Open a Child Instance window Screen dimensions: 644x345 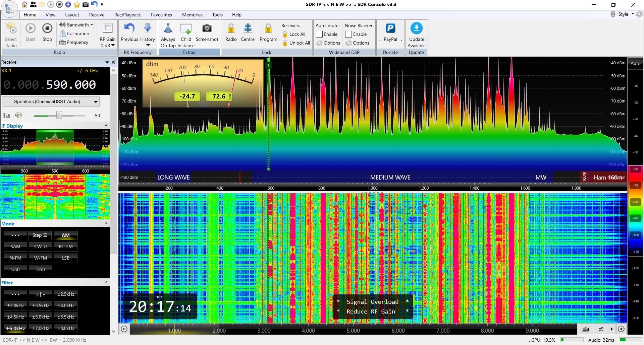coord(186,29)
